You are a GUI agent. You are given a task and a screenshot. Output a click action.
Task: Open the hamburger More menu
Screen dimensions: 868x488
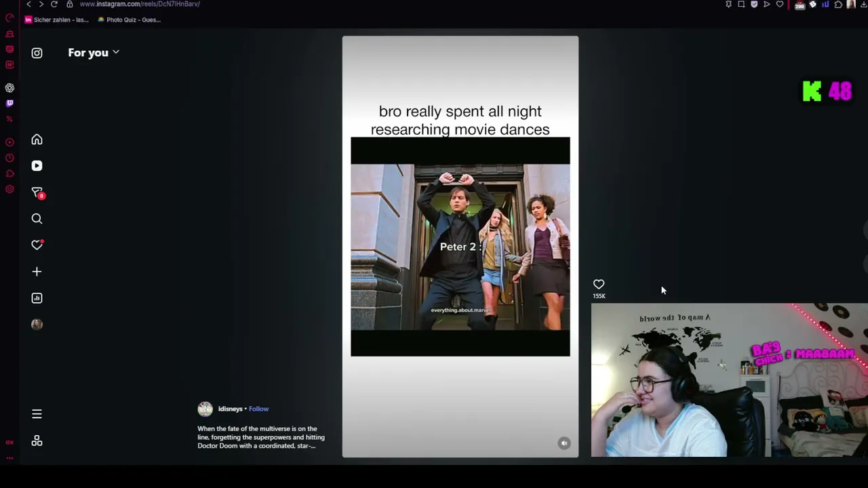37,414
